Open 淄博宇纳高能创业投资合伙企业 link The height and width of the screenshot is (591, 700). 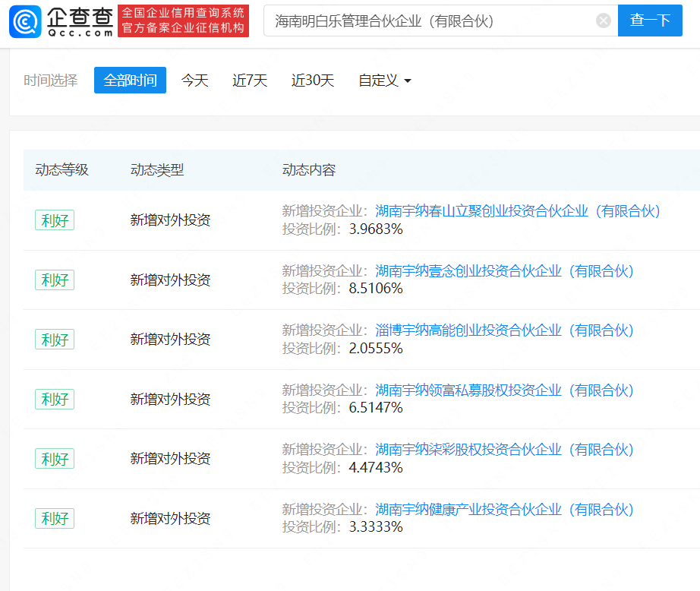pyautogui.click(x=504, y=330)
